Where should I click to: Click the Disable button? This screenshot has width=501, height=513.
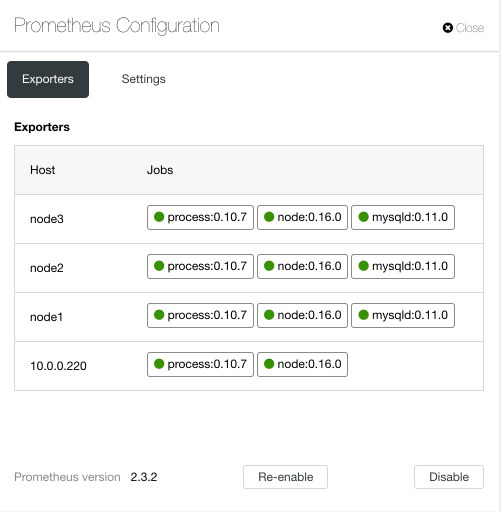pos(449,477)
